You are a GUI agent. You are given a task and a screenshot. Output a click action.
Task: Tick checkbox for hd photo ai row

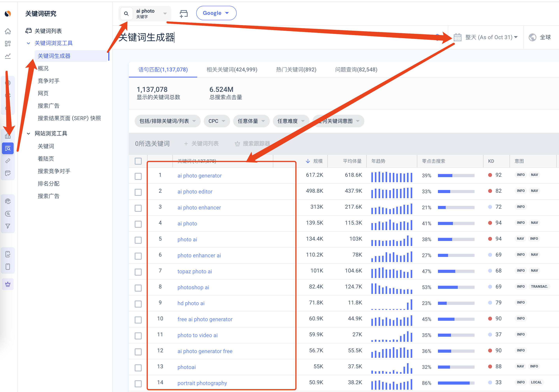pos(138,304)
